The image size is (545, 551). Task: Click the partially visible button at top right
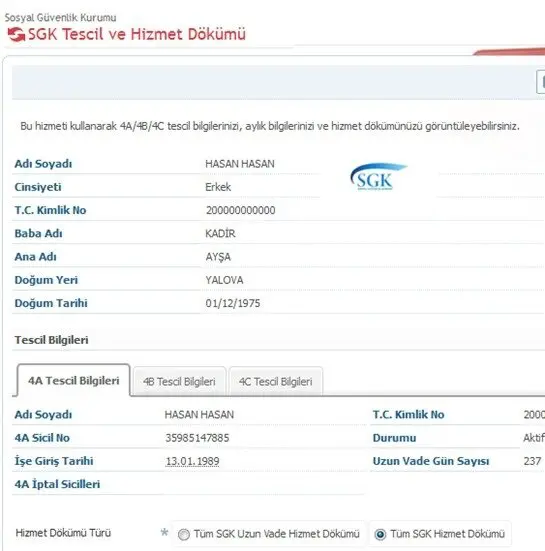pyautogui.click(x=541, y=82)
